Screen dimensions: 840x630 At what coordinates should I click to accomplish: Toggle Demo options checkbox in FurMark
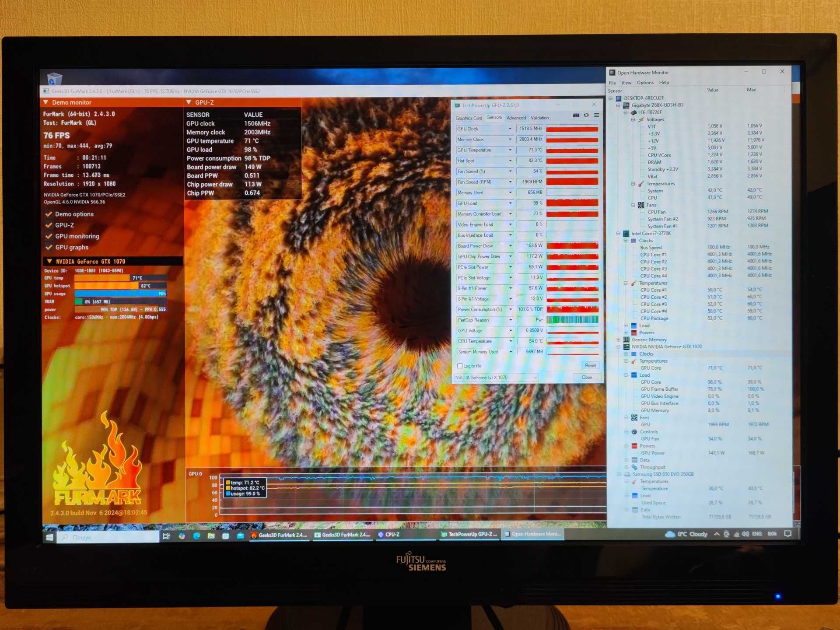[49, 214]
